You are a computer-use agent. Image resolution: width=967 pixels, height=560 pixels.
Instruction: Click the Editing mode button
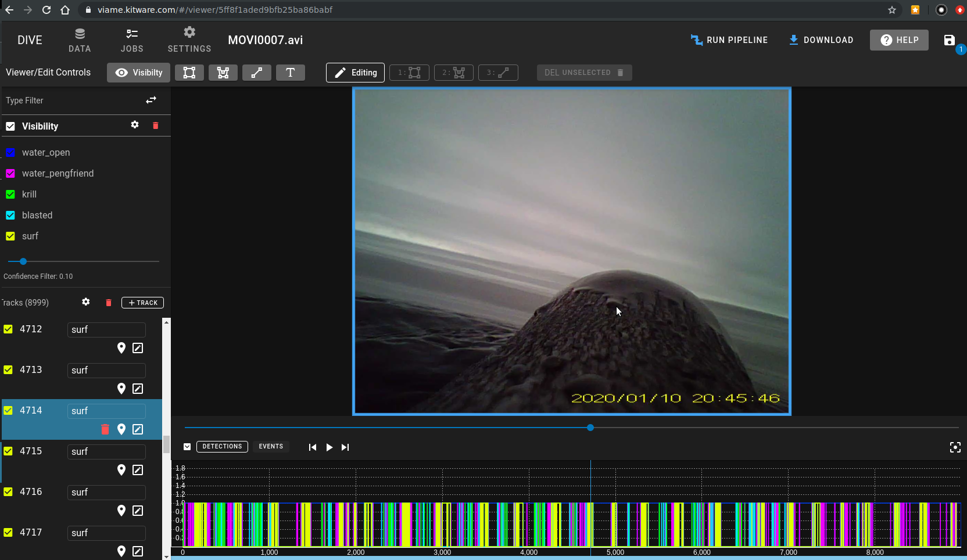(x=355, y=73)
